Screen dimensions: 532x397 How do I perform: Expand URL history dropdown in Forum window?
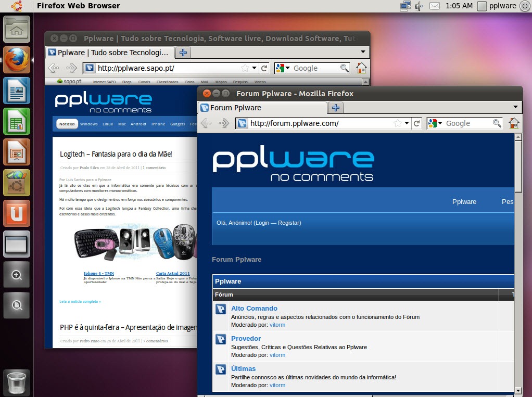407,123
